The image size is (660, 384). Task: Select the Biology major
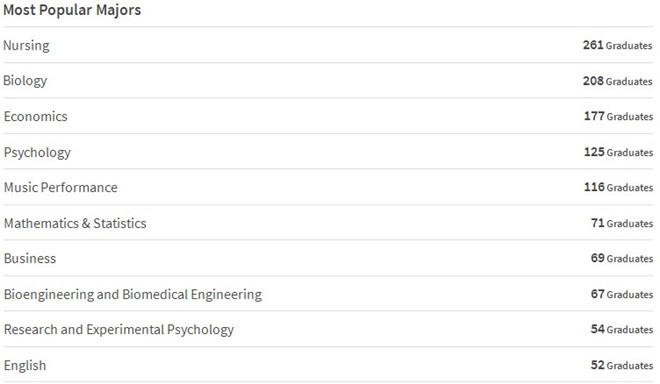click(x=25, y=80)
